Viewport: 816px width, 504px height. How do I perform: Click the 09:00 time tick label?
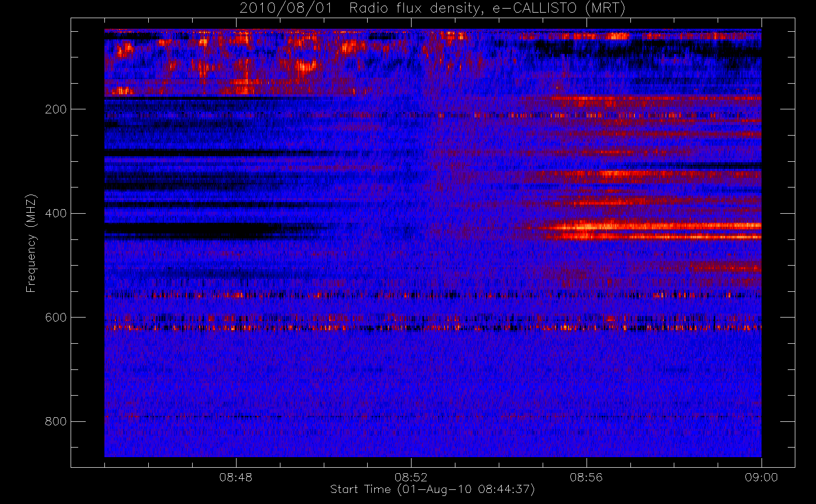[x=762, y=477]
